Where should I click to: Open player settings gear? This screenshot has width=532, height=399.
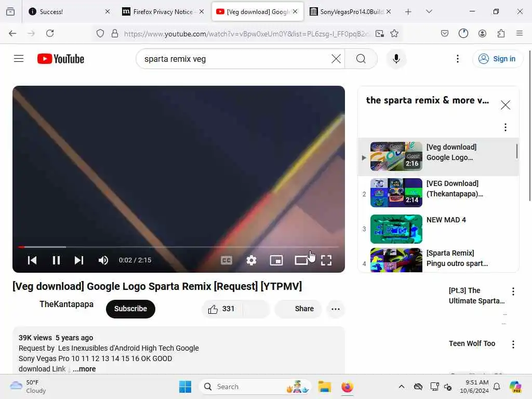click(x=251, y=260)
